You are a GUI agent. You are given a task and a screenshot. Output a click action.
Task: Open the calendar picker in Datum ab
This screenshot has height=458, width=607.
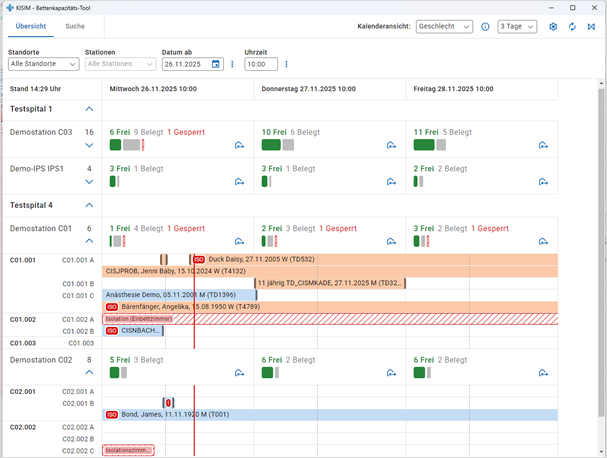click(215, 64)
